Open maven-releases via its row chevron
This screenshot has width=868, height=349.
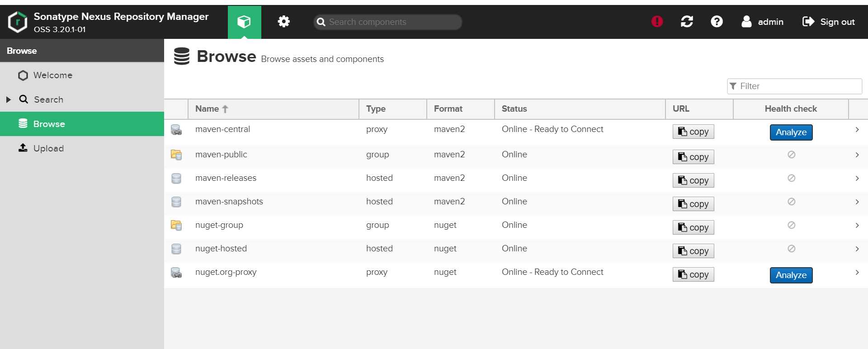click(x=857, y=178)
